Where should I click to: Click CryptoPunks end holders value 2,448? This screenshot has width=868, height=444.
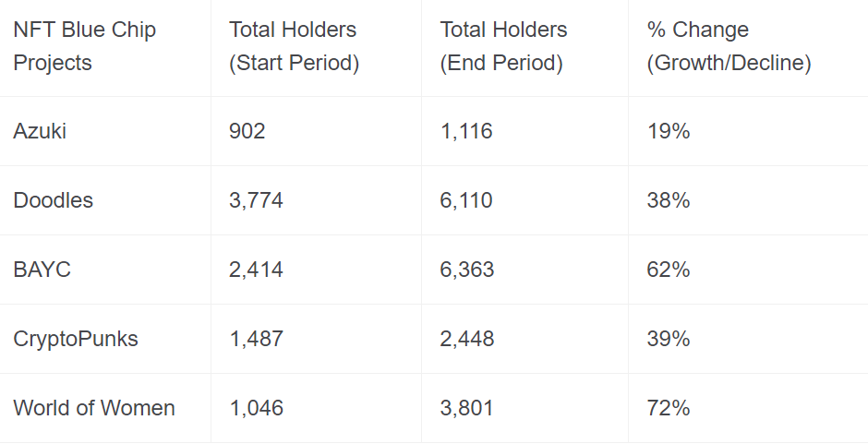tap(466, 339)
